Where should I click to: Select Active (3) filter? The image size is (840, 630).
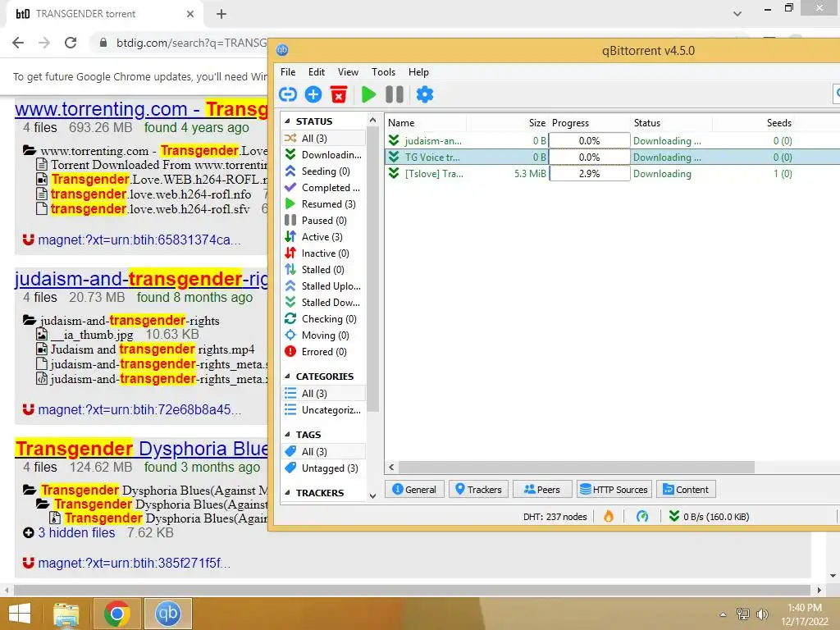[323, 237]
